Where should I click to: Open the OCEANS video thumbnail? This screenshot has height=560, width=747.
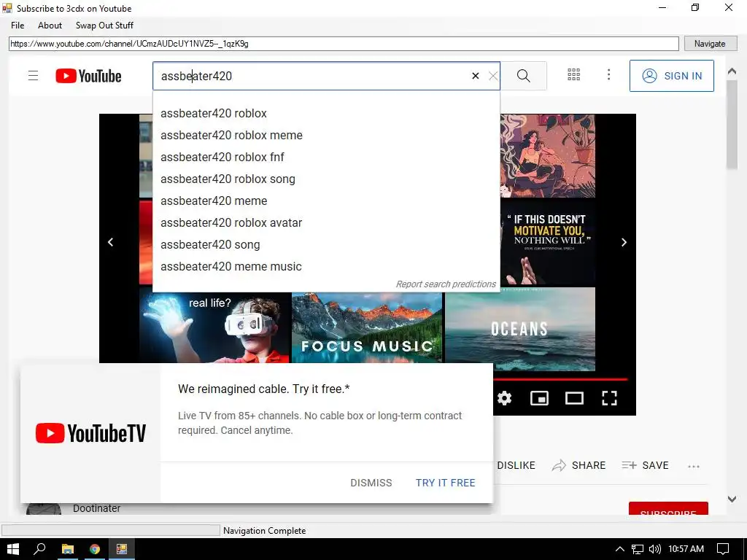[x=519, y=329]
